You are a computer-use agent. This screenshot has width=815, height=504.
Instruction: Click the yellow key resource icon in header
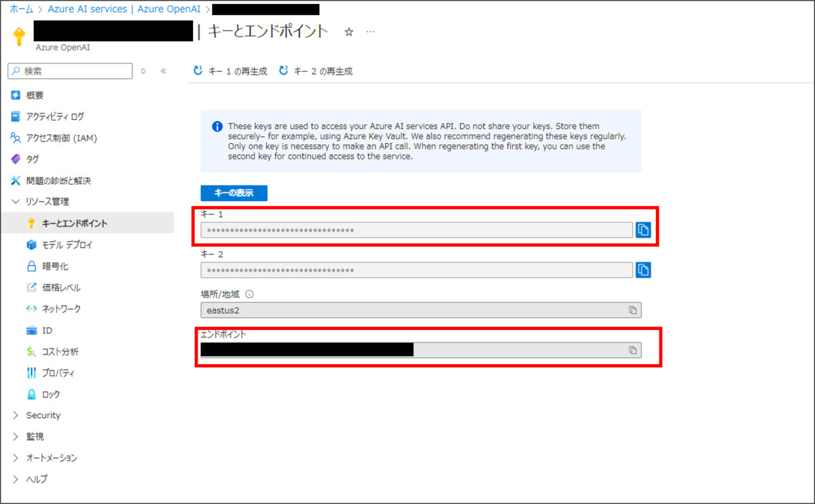18,36
